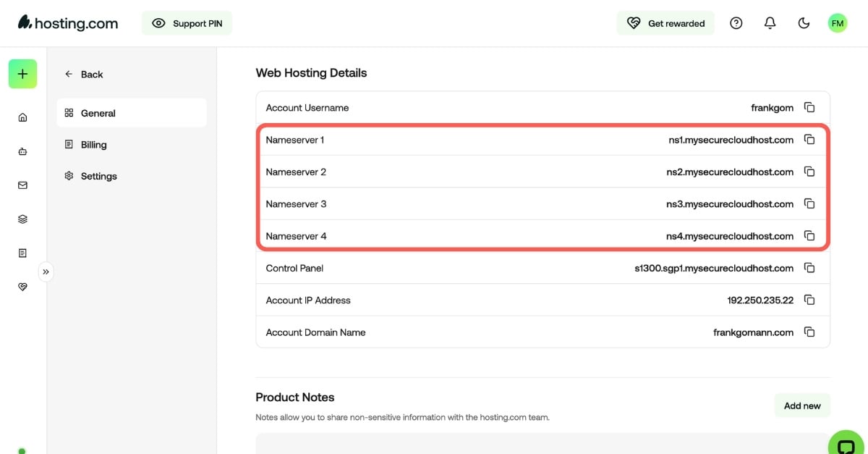Copy the Control Panel hostname
868x454 pixels.
pyautogui.click(x=809, y=268)
